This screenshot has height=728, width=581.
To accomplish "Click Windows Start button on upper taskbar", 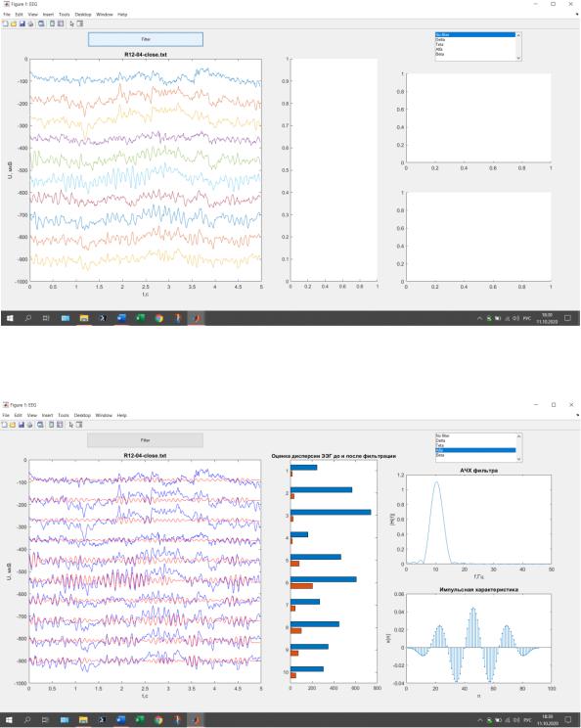I will tap(10, 318).
